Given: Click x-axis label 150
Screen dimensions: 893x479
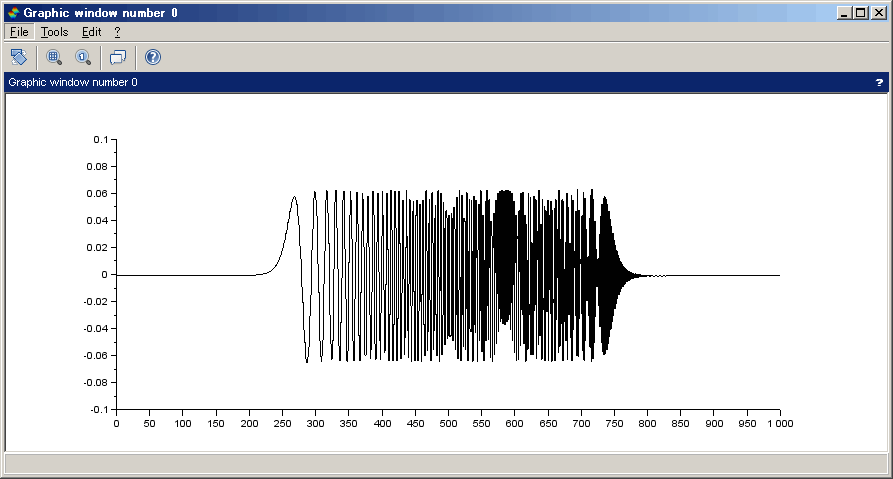Looking at the screenshot, I should (216, 424).
